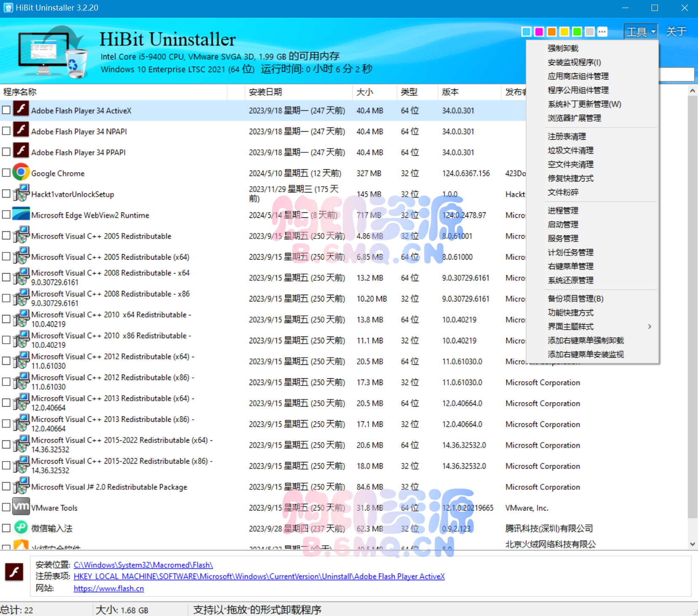Open the https://www.flash.cn website link
The height and width of the screenshot is (616, 698).
point(109,588)
